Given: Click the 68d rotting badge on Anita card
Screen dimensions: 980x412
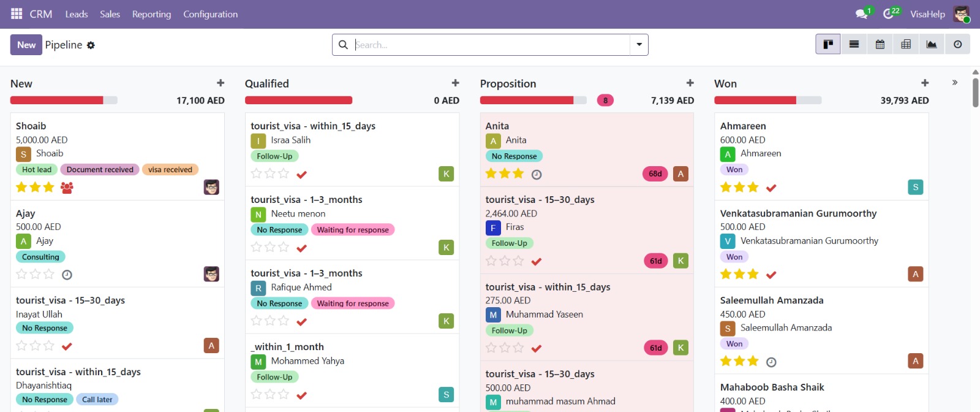Looking at the screenshot, I should [655, 174].
